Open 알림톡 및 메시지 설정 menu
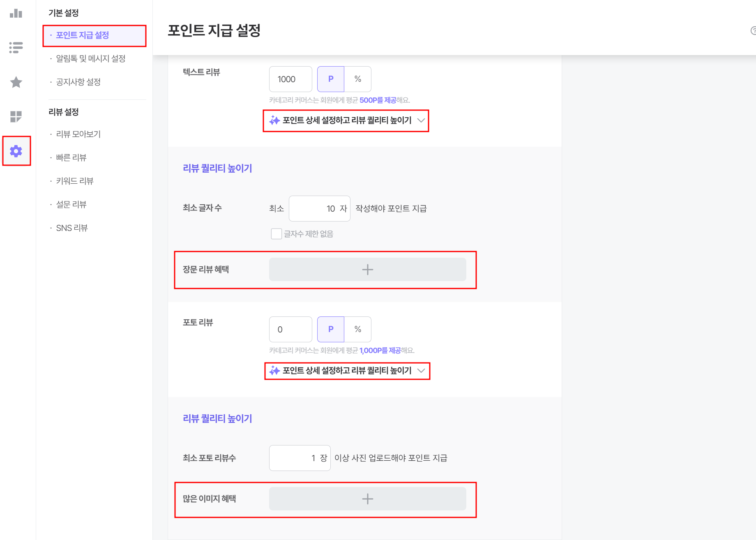756x540 pixels. (91, 59)
